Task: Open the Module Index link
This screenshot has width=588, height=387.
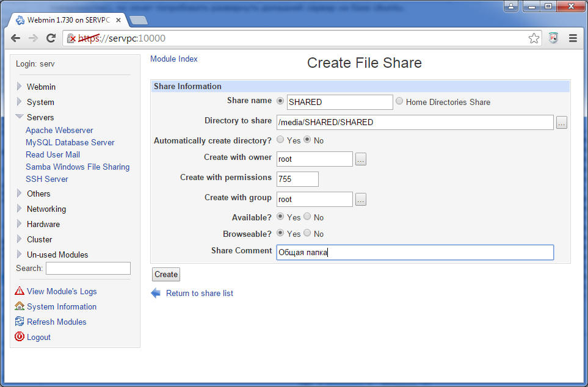Action: click(x=173, y=59)
